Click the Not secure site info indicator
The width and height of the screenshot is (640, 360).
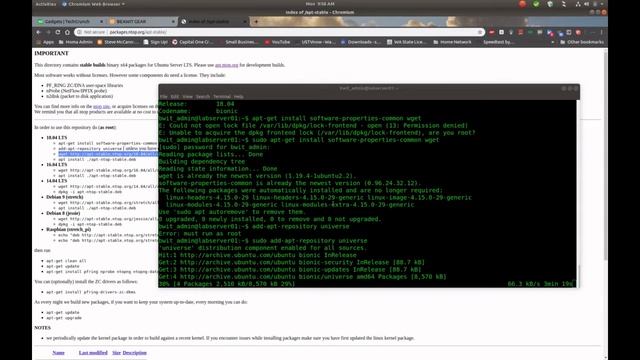[92, 32]
